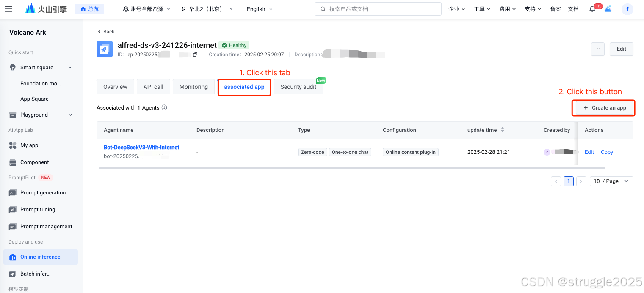
Task: Open the 10 / Page dropdown
Action: pyautogui.click(x=611, y=181)
